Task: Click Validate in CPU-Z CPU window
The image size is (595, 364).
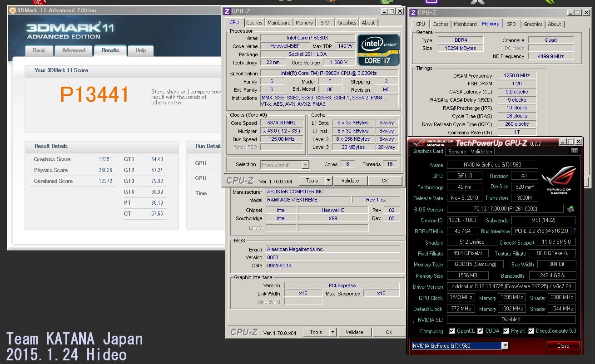Action: [350, 181]
